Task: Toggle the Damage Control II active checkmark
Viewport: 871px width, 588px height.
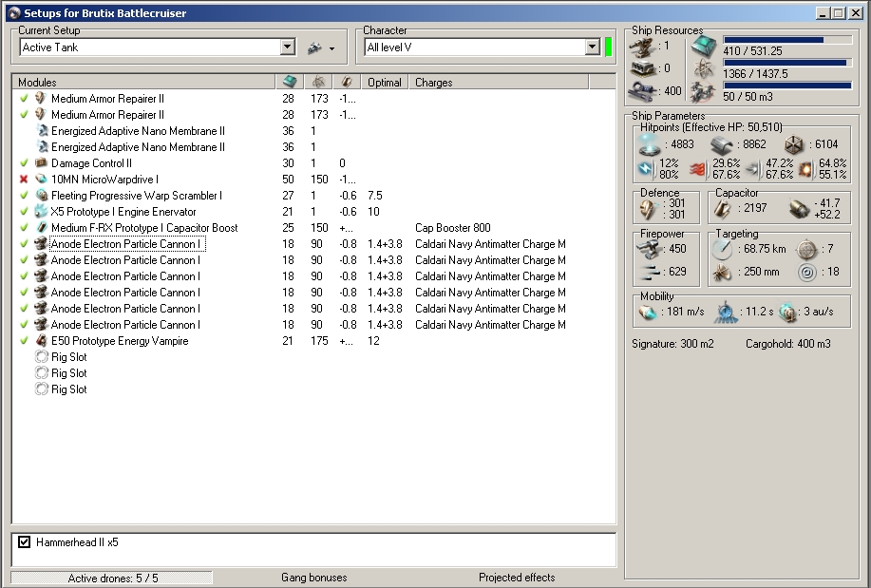Action: point(24,162)
